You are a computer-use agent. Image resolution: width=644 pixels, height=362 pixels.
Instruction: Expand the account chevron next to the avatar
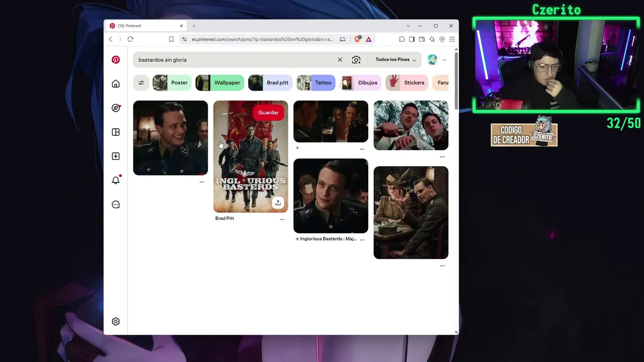pos(444,60)
